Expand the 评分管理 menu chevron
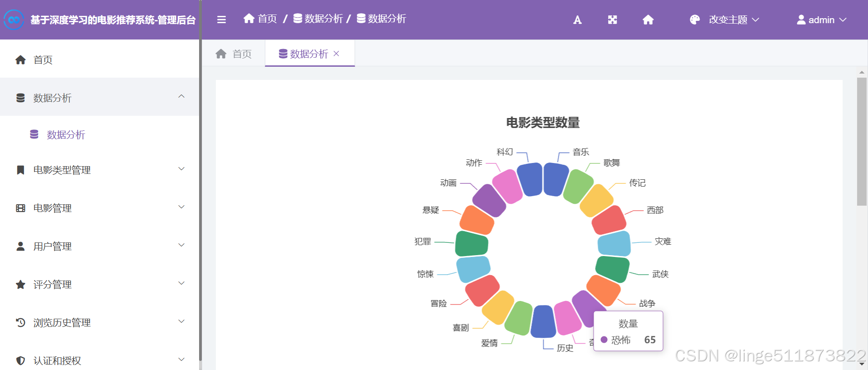This screenshot has width=868, height=370. pos(181,283)
